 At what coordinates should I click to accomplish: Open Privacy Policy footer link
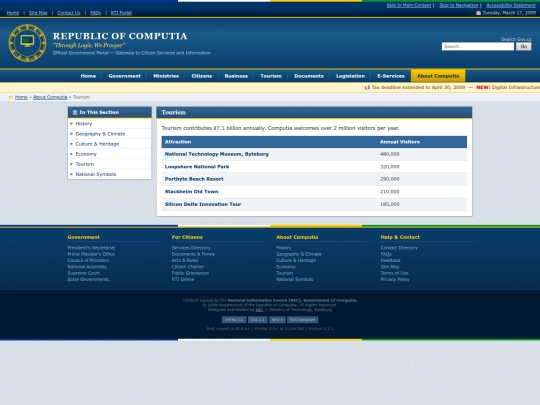pyautogui.click(x=395, y=279)
